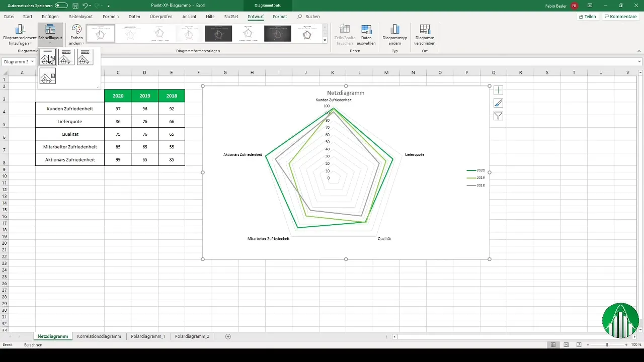Screen dimensions: 644x362
Task: Open the undo history dropdown
Action: (x=90, y=6)
